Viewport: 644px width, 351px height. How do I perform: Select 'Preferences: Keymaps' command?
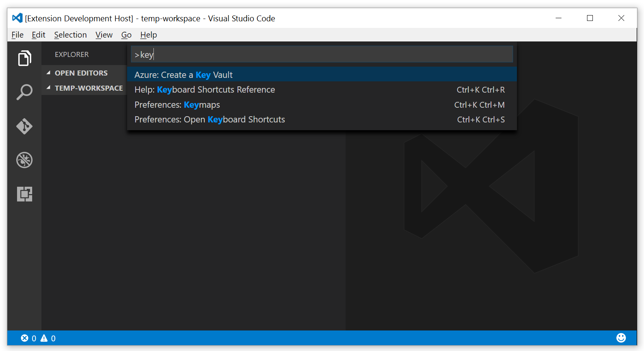pos(322,105)
